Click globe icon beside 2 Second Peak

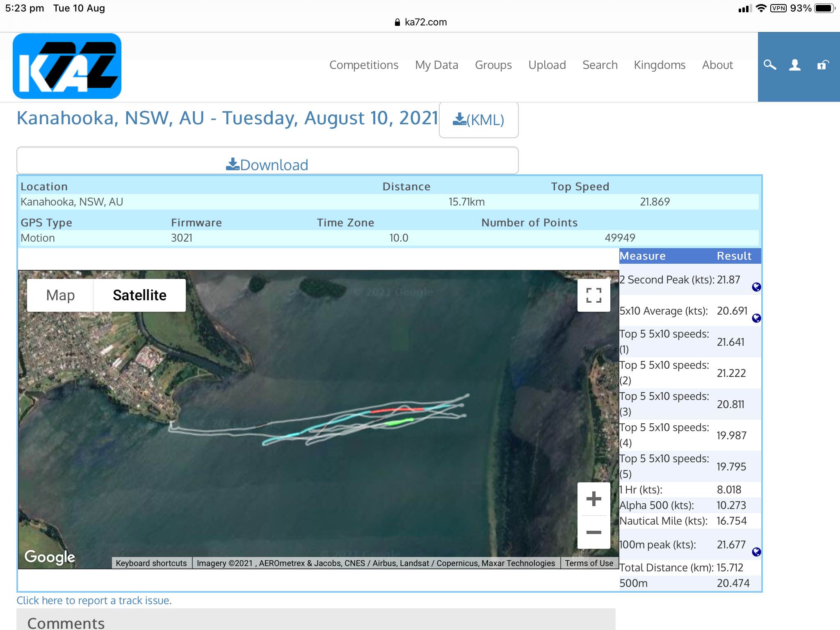756,287
